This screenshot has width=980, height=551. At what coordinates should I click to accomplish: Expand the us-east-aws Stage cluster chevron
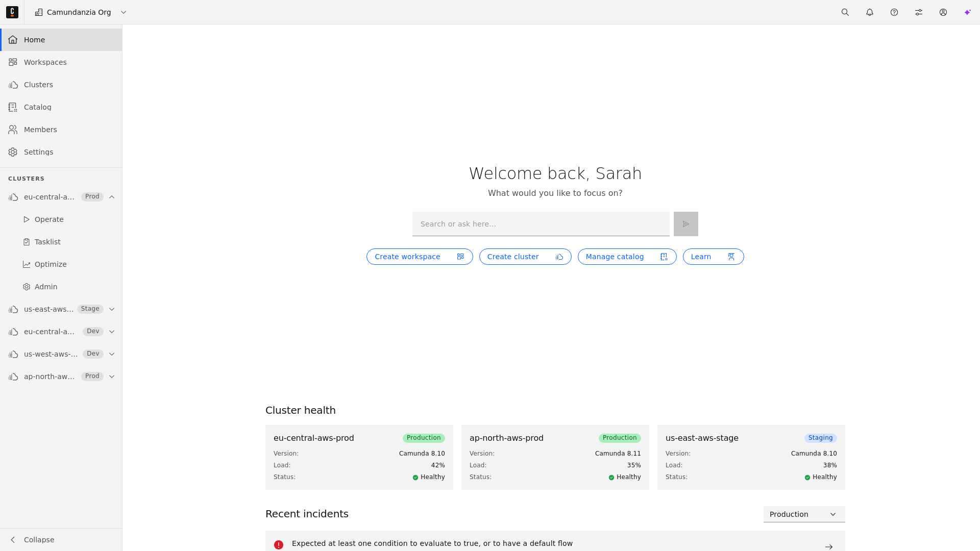coord(112,309)
